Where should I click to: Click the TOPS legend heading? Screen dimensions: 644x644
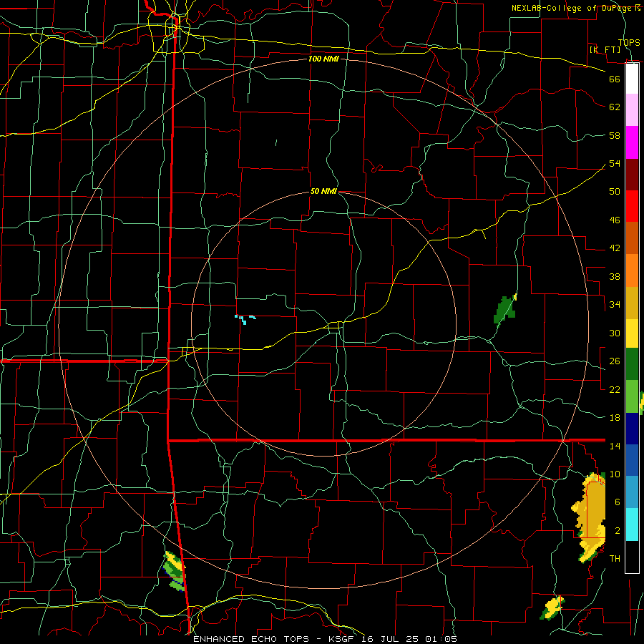tap(629, 42)
